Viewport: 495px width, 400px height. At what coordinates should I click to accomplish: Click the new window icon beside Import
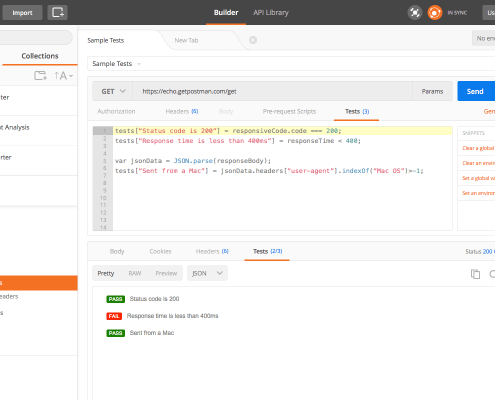[57, 13]
